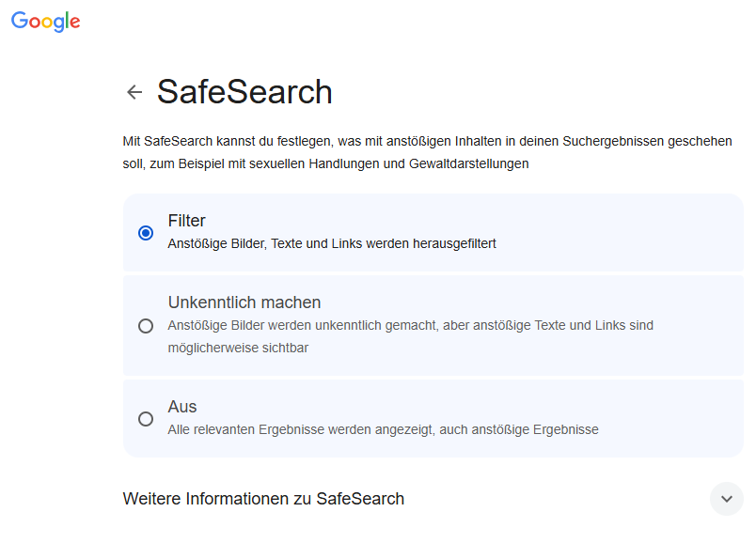Click the SafeSearch page heading
The height and width of the screenshot is (543, 756).
[244, 92]
